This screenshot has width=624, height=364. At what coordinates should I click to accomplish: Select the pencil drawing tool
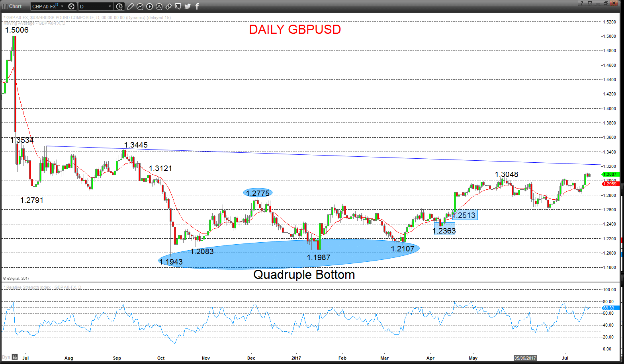tap(130, 6)
